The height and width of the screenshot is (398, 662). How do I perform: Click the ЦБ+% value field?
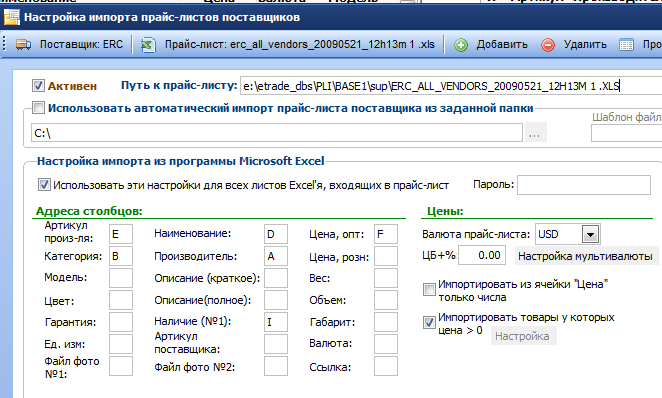pyautogui.click(x=482, y=255)
